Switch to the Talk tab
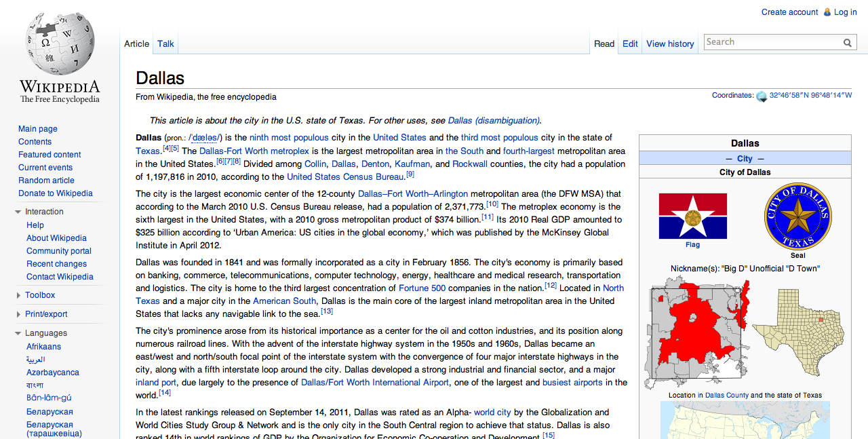The height and width of the screenshot is (439, 868). pos(165,43)
